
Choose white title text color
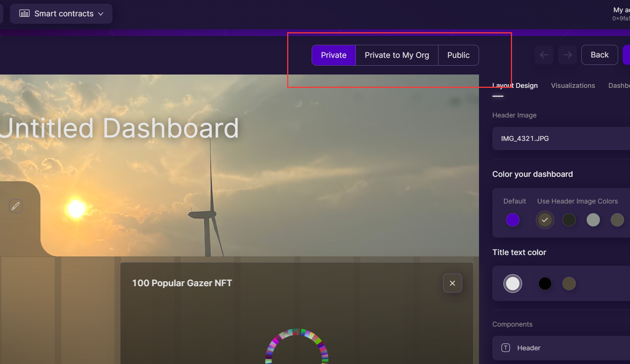coord(513,284)
